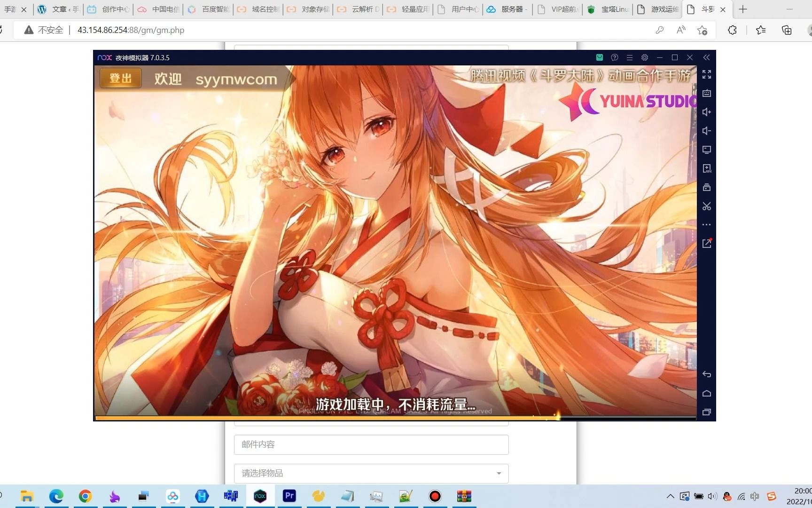812x508 pixels.
Task: Switch to 对象存储 browser tab
Action: 308,9
